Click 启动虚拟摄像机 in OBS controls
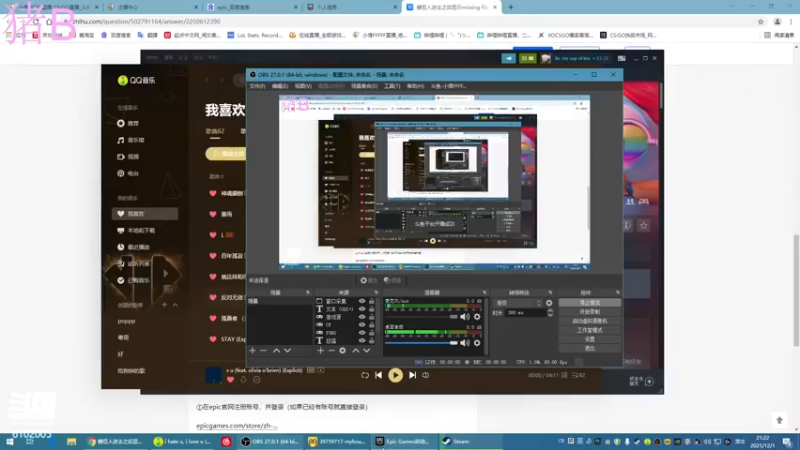This screenshot has height=450, width=800. 590,321
